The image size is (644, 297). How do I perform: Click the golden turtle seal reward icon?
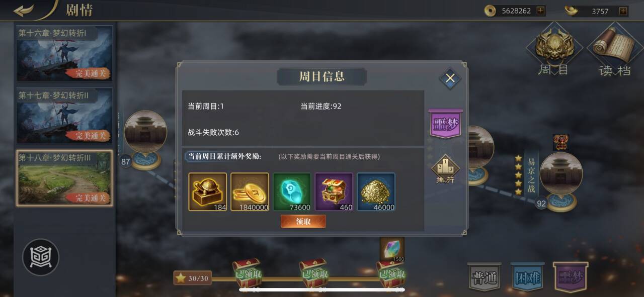pos(207,191)
